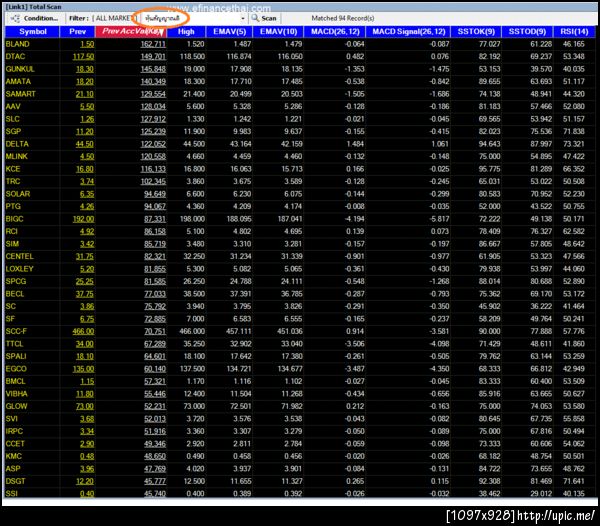600x526 pixels.
Task: Select the DSGT symbol
Action: tap(15, 481)
